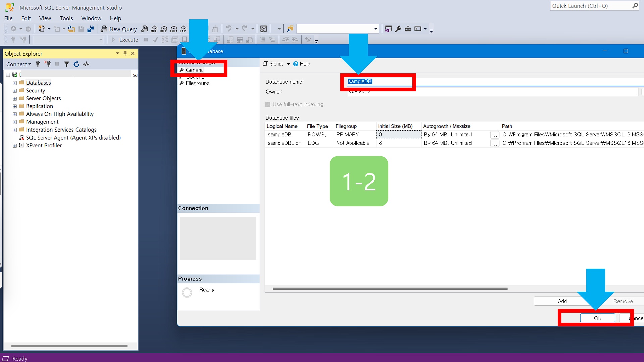Open the Help menu
Viewport: 644px width, 362px height.
(x=115, y=18)
